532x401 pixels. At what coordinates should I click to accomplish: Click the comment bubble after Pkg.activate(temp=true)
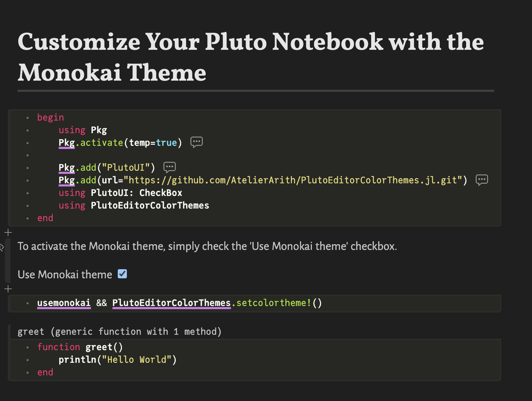click(x=196, y=142)
